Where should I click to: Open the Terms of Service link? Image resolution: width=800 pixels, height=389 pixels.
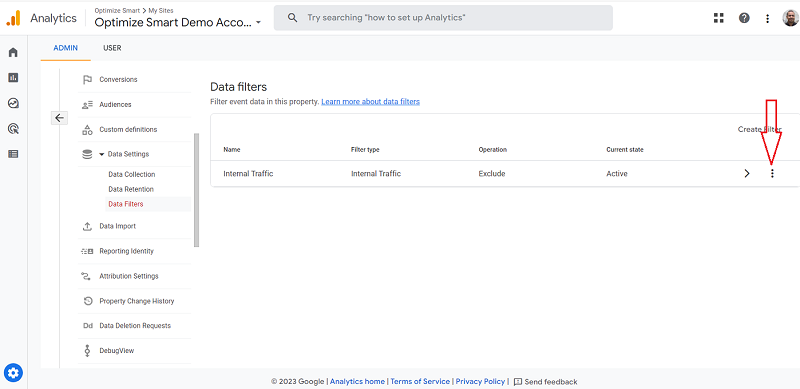tap(420, 382)
